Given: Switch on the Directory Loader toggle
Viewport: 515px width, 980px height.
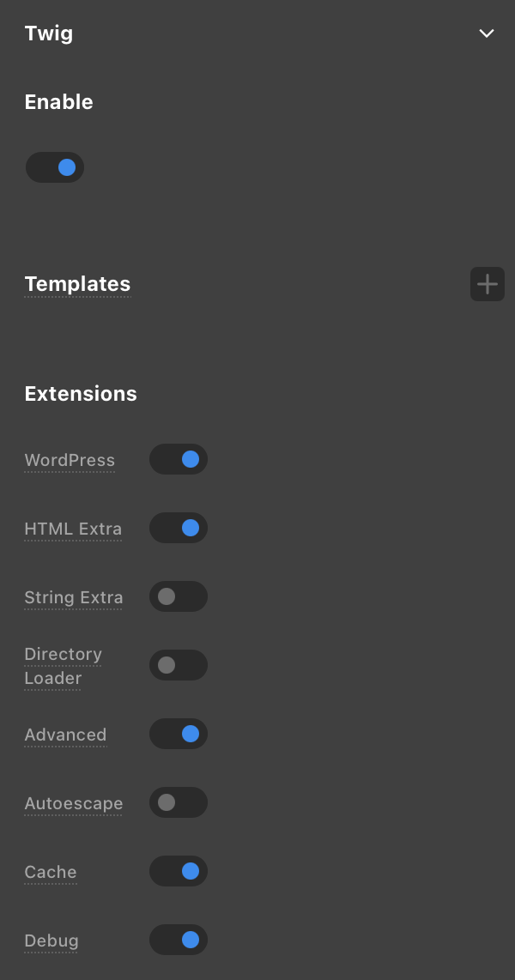Looking at the screenshot, I should coord(179,665).
